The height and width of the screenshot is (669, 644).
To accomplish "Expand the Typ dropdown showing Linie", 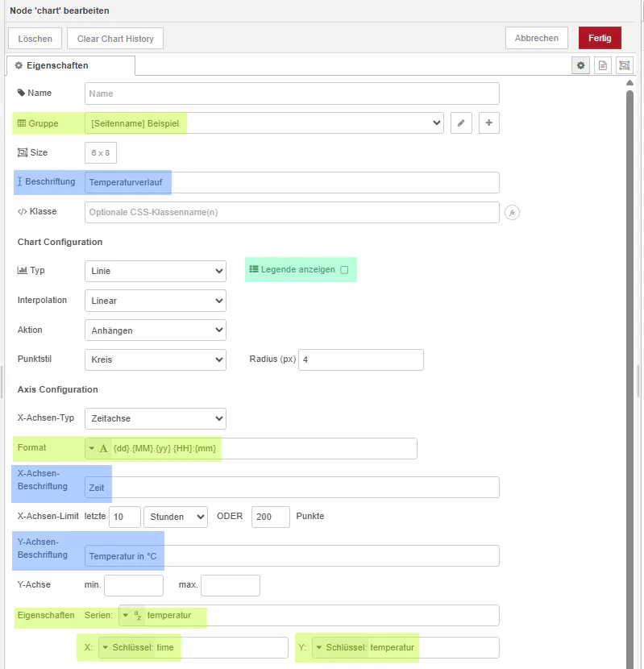I will click(155, 272).
